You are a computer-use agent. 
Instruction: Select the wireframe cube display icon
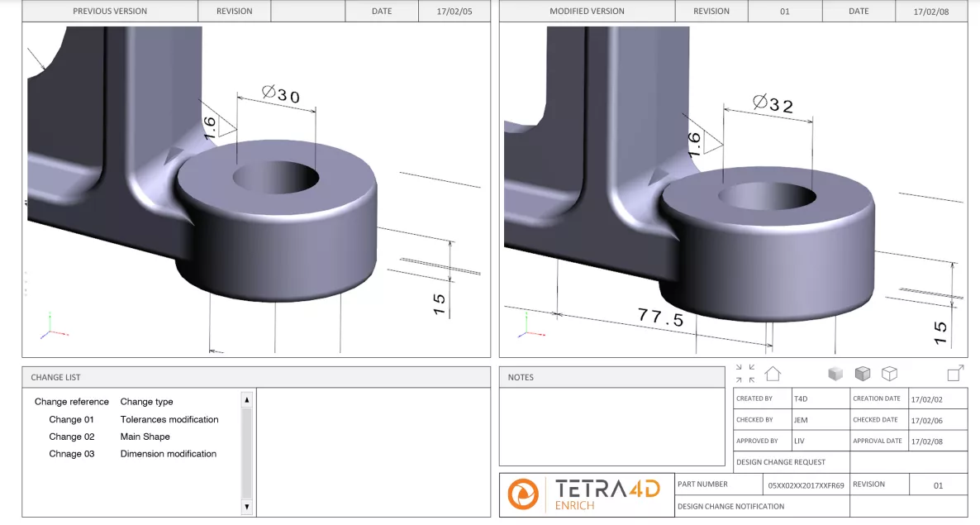pos(890,374)
